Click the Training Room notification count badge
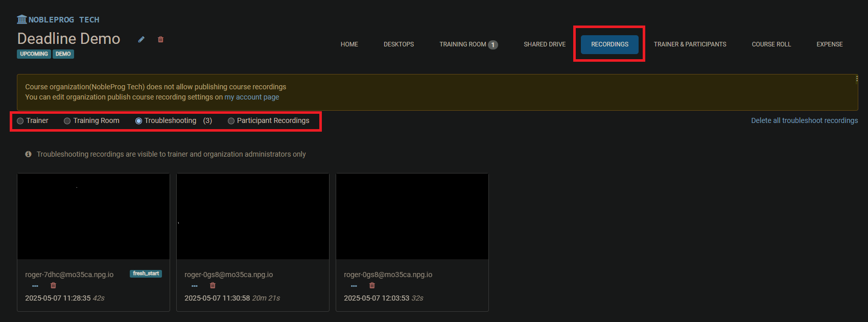 (492, 45)
